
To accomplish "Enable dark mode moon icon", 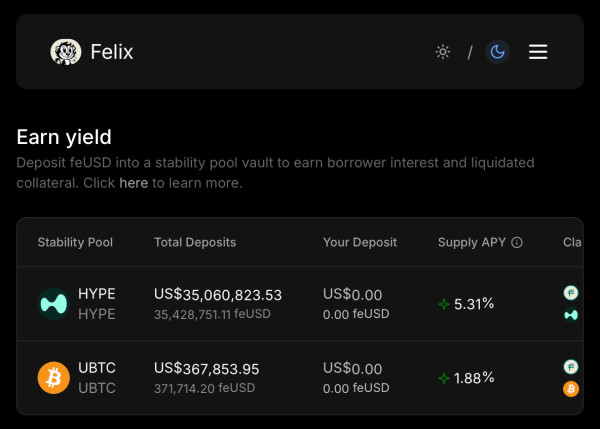I will (497, 52).
